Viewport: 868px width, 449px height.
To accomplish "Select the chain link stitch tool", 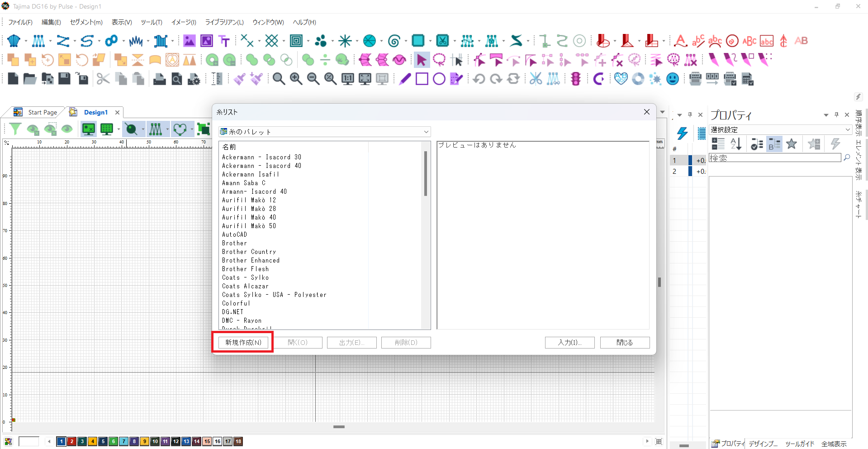I will click(x=111, y=41).
